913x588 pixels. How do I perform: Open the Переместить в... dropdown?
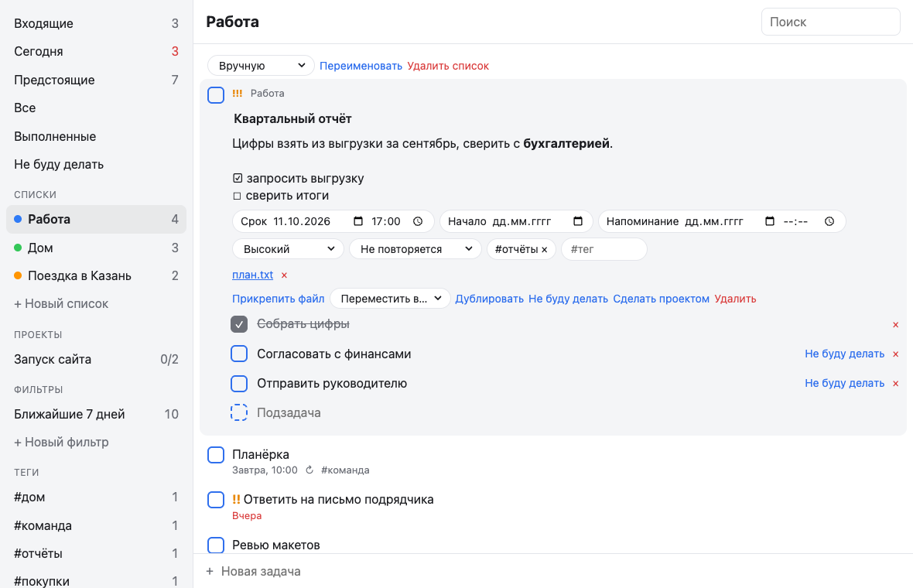coord(389,299)
